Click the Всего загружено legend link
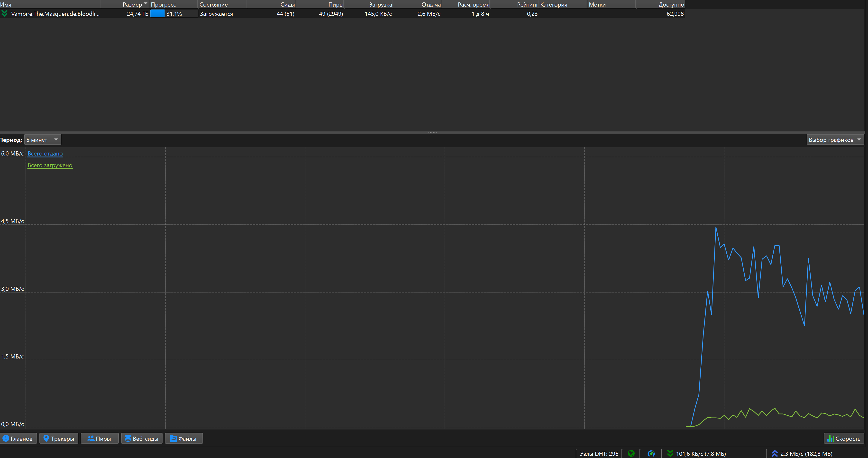 pos(50,165)
